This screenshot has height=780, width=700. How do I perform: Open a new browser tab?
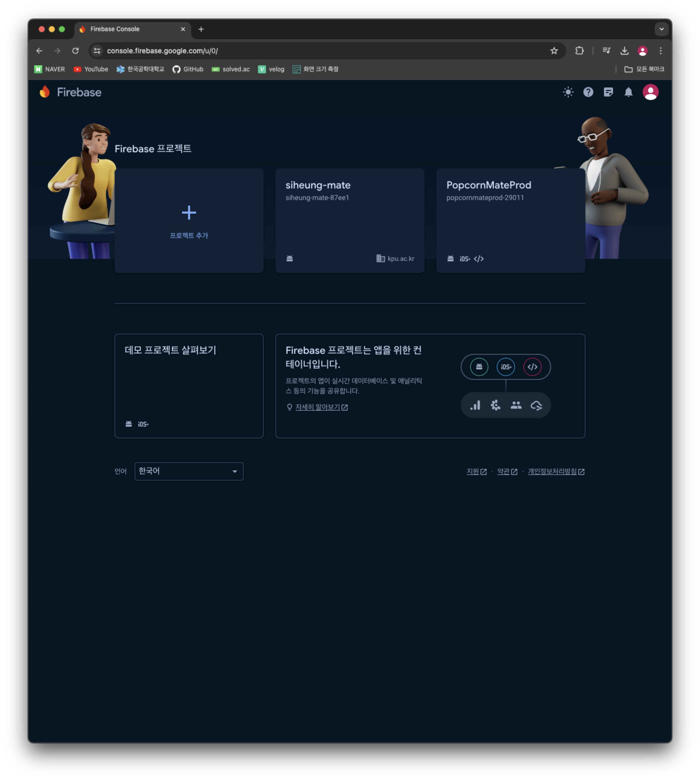click(201, 29)
